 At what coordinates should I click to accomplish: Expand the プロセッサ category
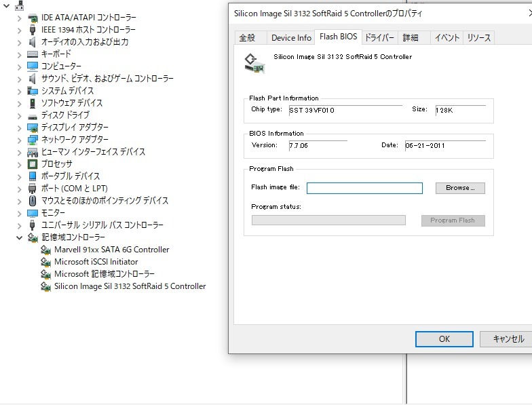point(19,164)
